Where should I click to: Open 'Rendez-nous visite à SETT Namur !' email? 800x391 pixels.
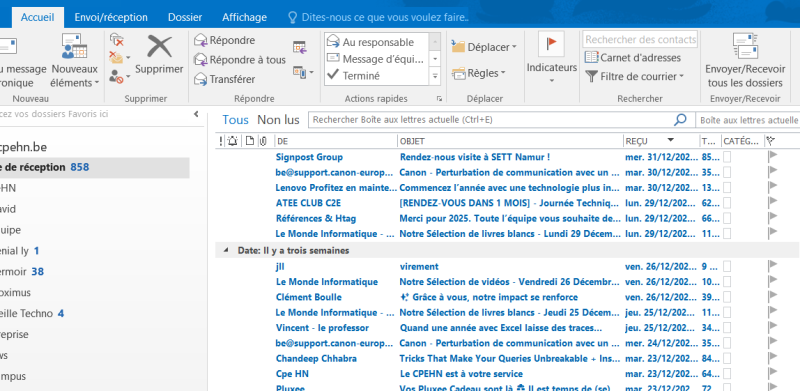(x=474, y=157)
